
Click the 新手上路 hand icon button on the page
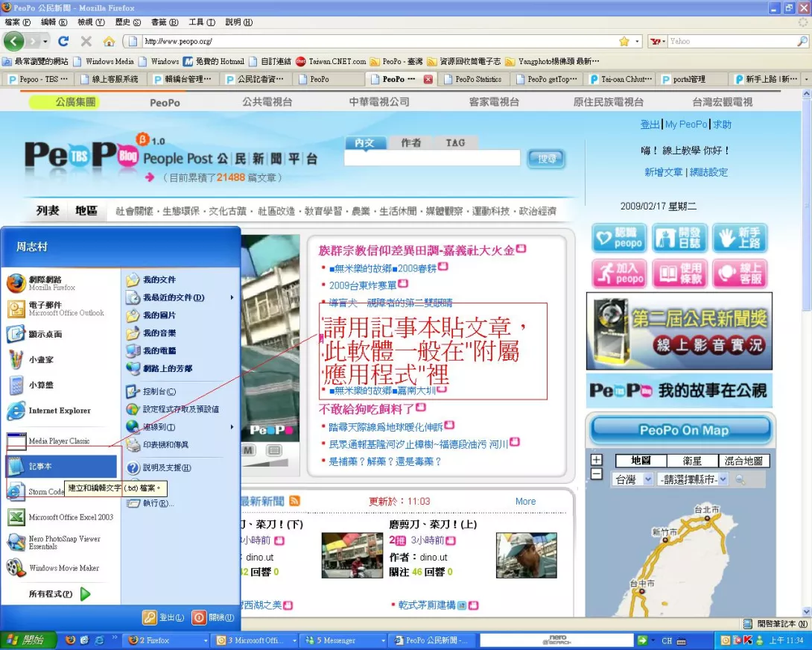pyautogui.click(x=740, y=238)
